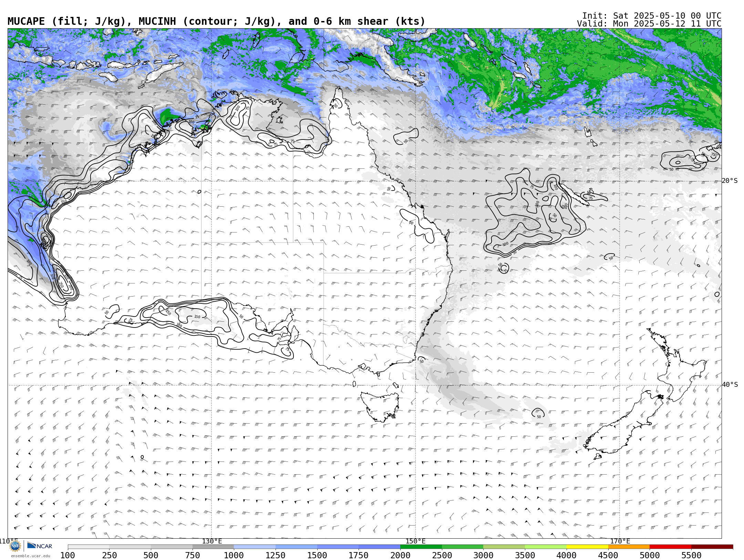Click the 1000 colorbar value
The width and height of the screenshot is (744, 560).
234,556
